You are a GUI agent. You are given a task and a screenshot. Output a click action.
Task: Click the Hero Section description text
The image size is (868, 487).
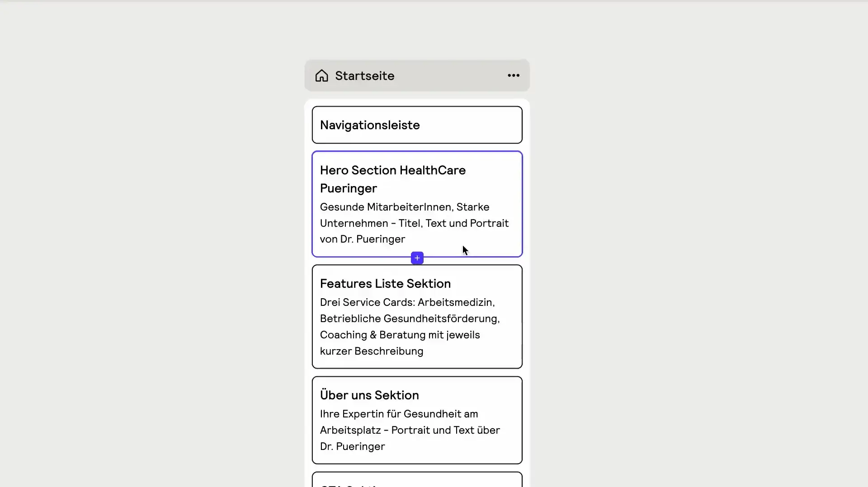click(413, 223)
